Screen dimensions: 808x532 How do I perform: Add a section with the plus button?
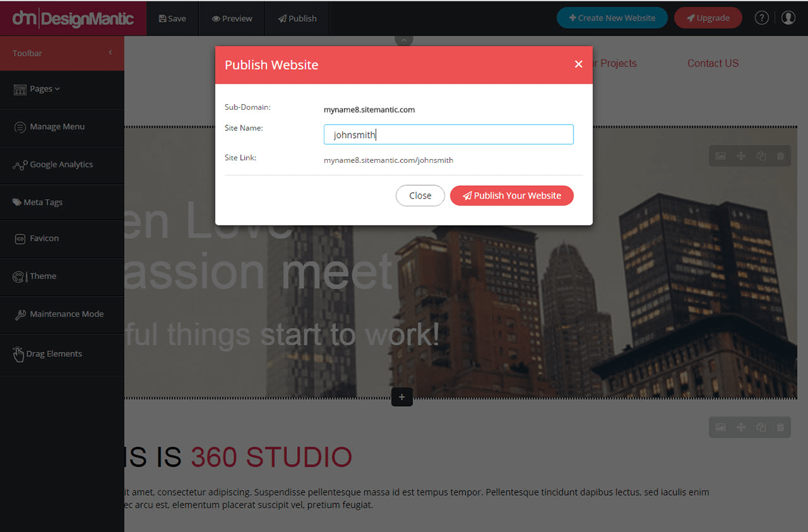coord(402,397)
